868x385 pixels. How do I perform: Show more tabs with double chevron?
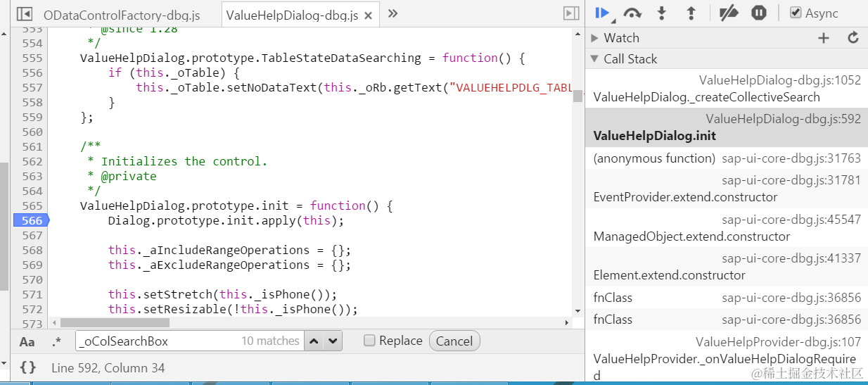coord(392,13)
